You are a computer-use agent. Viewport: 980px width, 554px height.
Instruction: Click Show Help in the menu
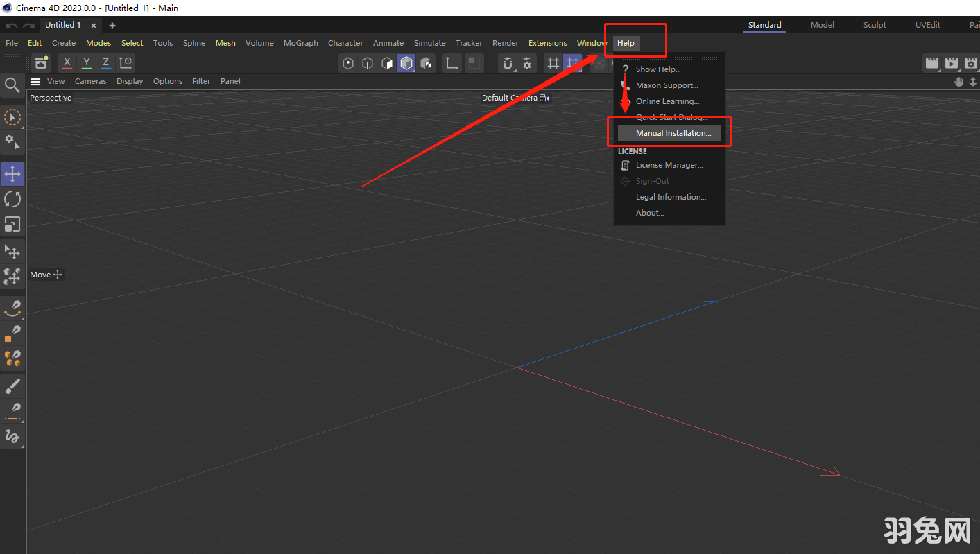point(655,69)
